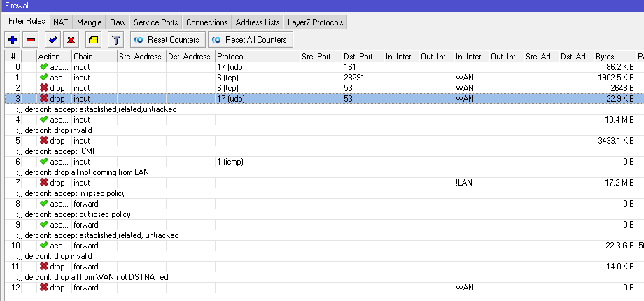Click the accept icon of rule 8

44,203
